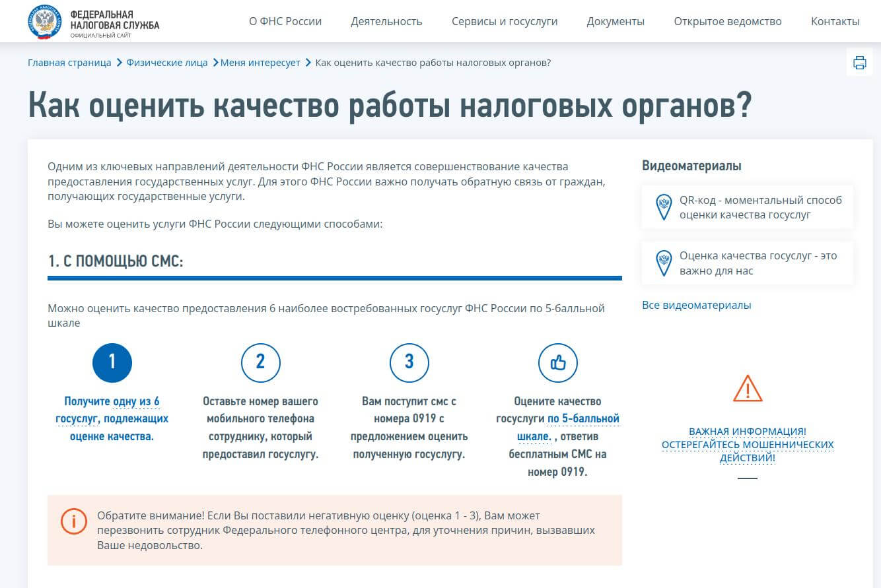Screen dimensions: 881x588
Task: Open 'QR-код - моментальный способ' video item
Action: pyautogui.click(x=759, y=207)
